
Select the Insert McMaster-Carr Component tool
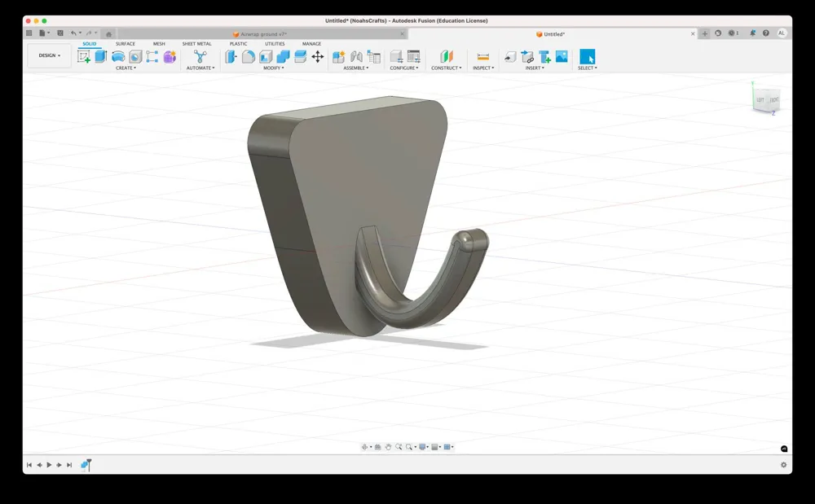coord(544,56)
